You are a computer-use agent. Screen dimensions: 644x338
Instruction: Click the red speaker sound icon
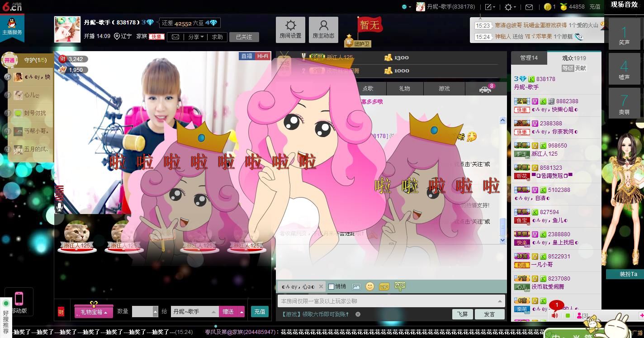tap(555, 315)
